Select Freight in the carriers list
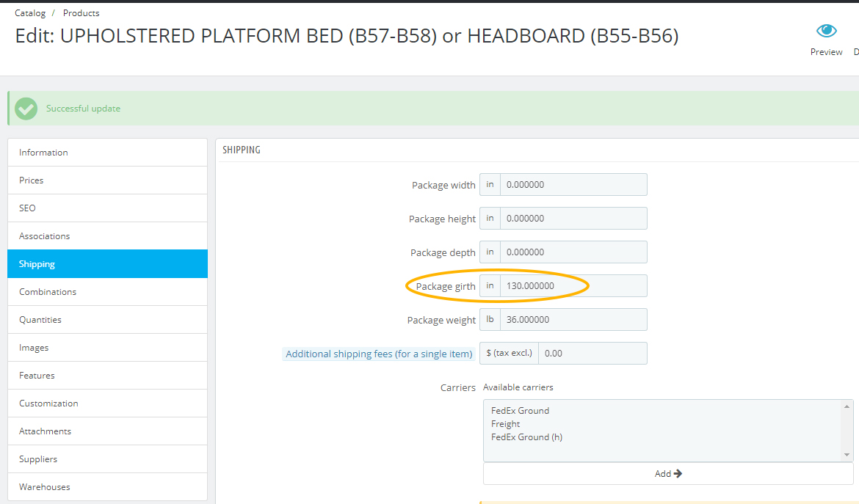The image size is (859, 504). [x=506, y=424]
